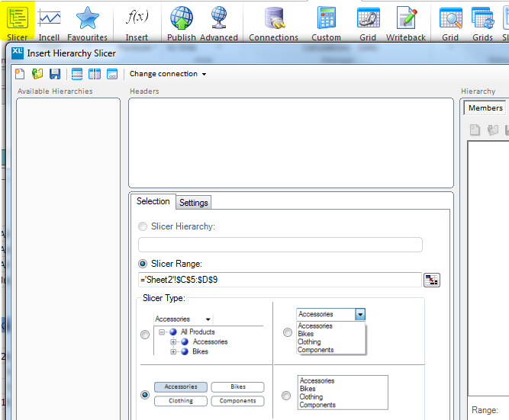Click the save icon in dialog toolbar
This screenshot has width=509, height=420.
pos(55,74)
